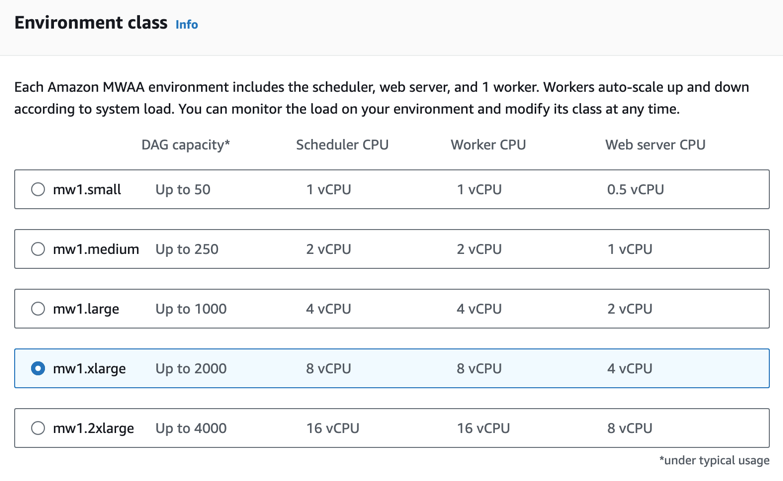Click the mw1.large class name label
Viewport: 783px width, 481px height.
pos(86,309)
